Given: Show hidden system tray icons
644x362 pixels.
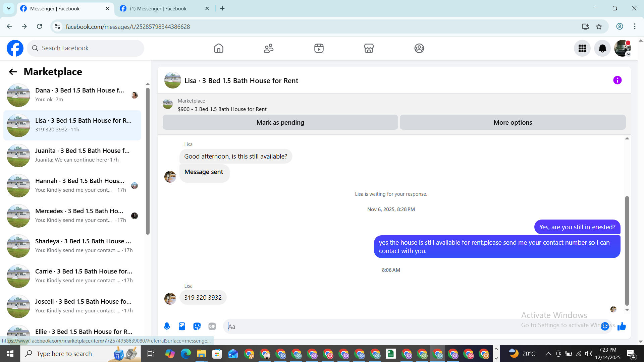Looking at the screenshot, I should point(548,354).
